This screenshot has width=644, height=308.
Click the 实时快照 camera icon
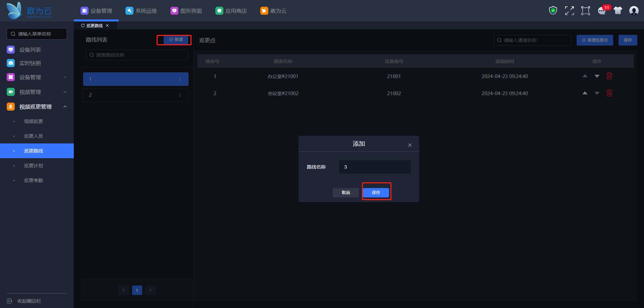click(11, 63)
